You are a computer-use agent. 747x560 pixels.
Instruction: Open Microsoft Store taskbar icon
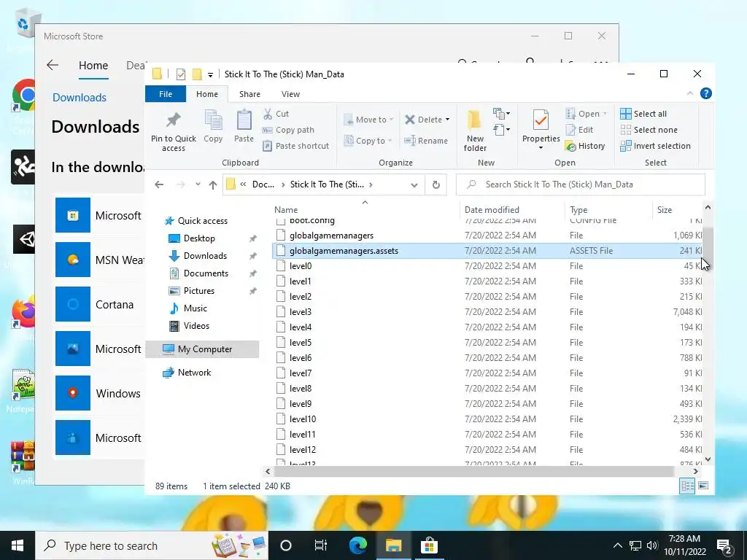(429, 545)
